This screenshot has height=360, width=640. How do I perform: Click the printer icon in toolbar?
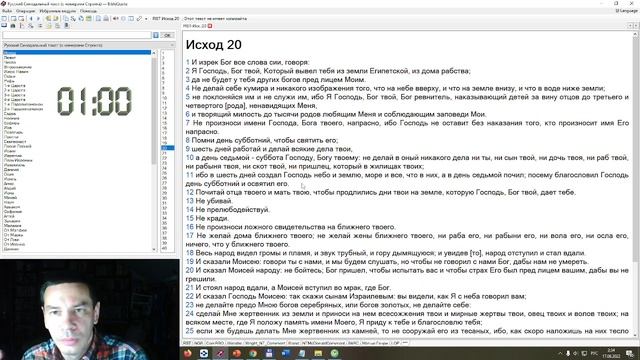pos(106,19)
